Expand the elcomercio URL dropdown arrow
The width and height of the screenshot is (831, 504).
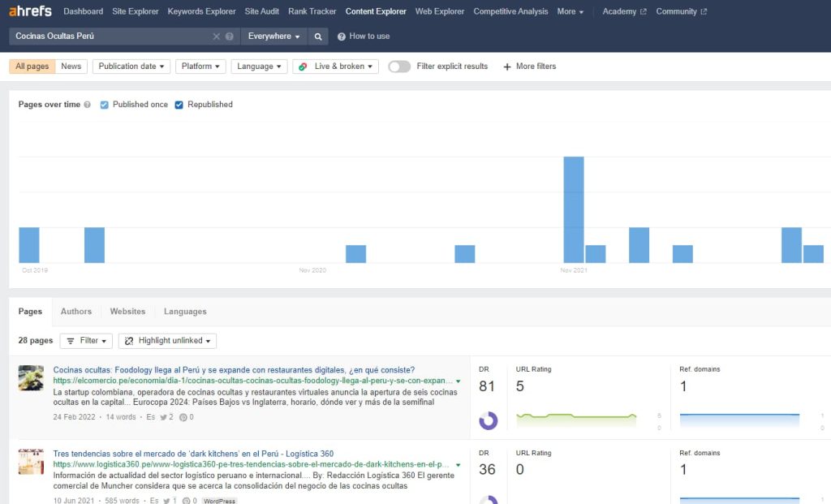(x=459, y=381)
